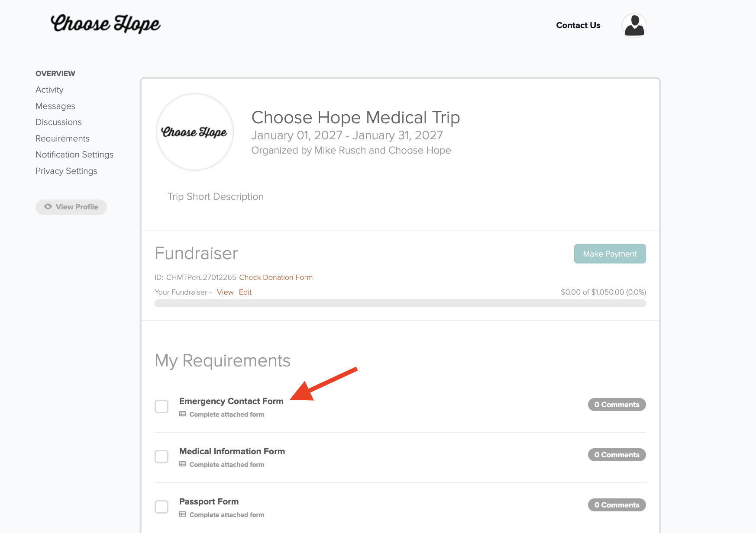Open comments for Emergency Contact Form
This screenshot has height=533, width=756.
(x=617, y=405)
